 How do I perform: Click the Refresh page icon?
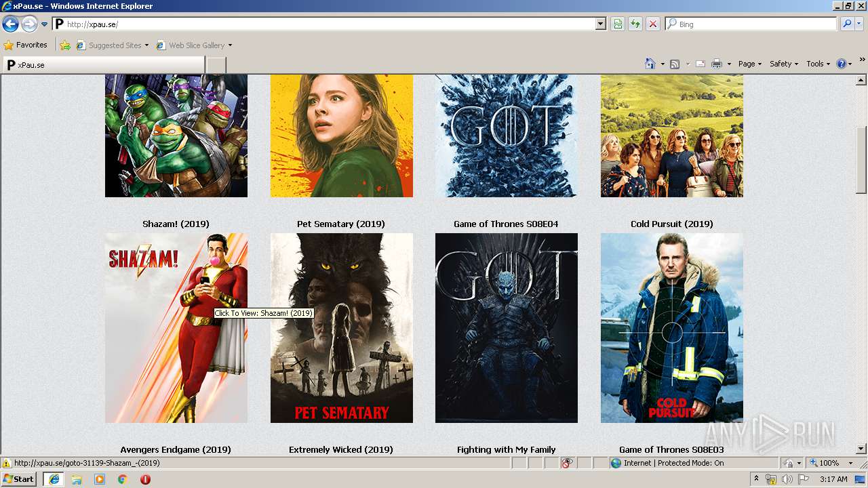[635, 24]
